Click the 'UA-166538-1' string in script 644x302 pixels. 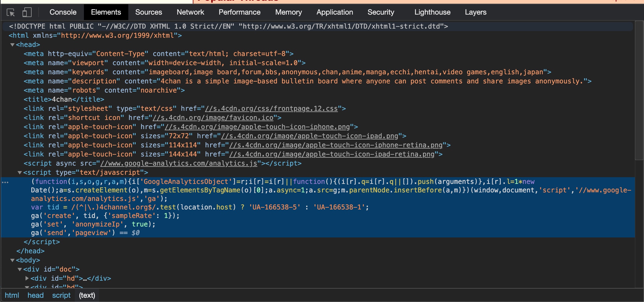(x=339, y=207)
